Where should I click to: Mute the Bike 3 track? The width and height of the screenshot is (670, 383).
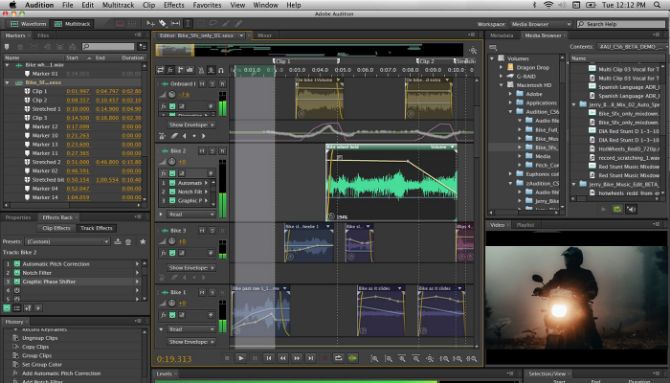[x=202, y=230]
